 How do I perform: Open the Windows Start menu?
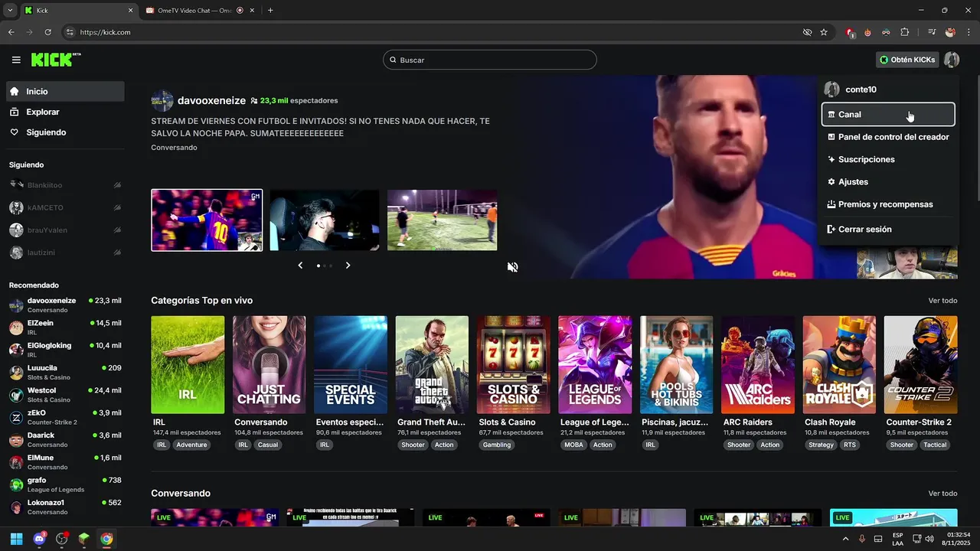point(17,539)
